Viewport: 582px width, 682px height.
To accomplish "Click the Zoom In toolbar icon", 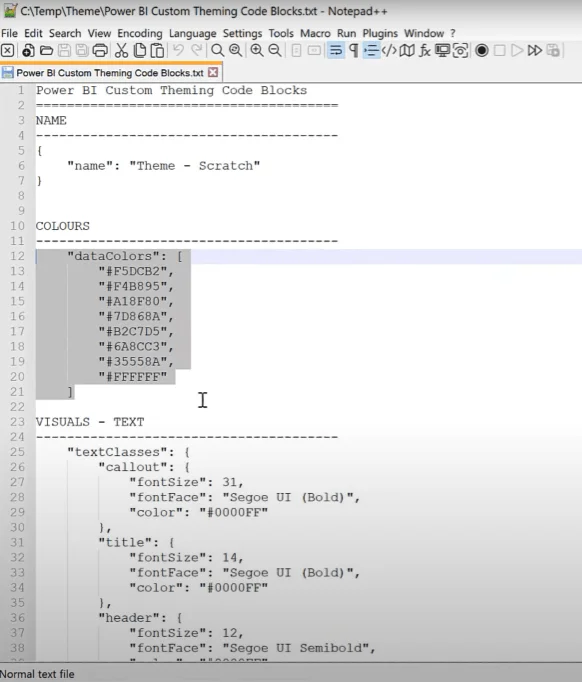I will (257, 50).
